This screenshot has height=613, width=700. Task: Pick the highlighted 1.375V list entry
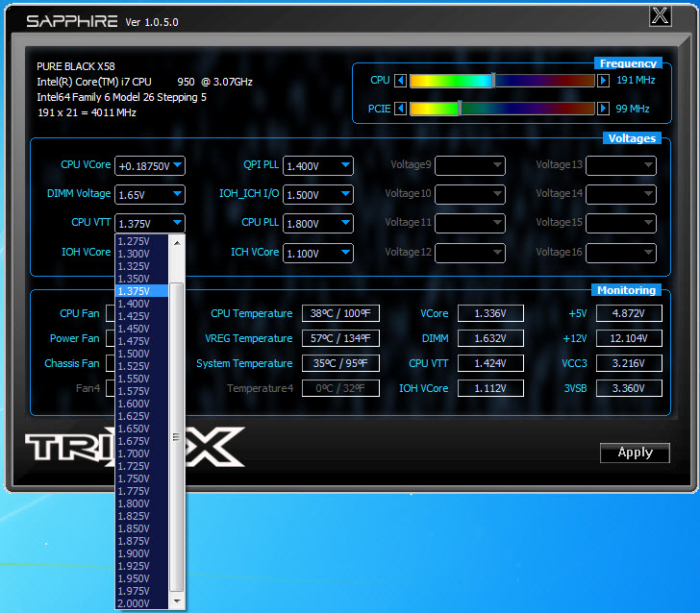point(142,291)
